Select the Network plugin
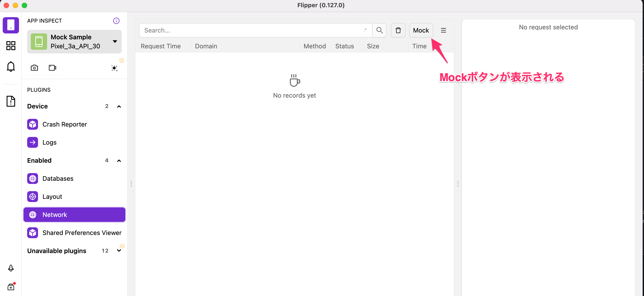 click(x=55, y=214)
